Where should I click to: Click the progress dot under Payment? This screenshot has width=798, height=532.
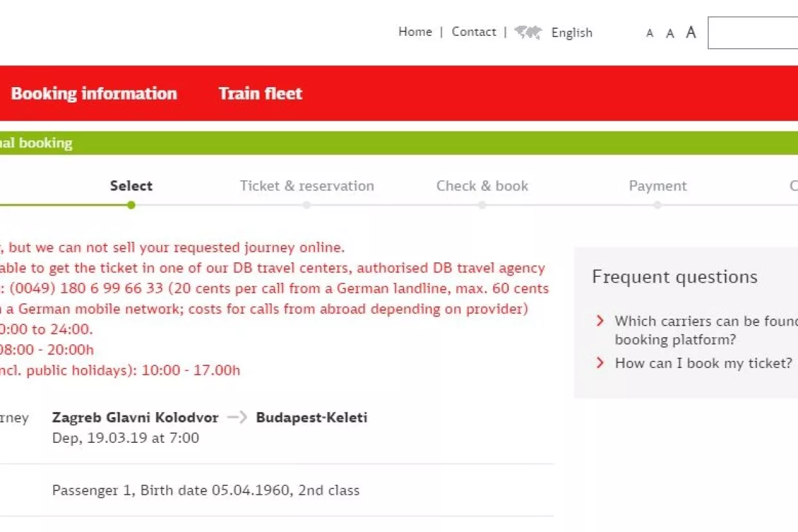point(658,205)
